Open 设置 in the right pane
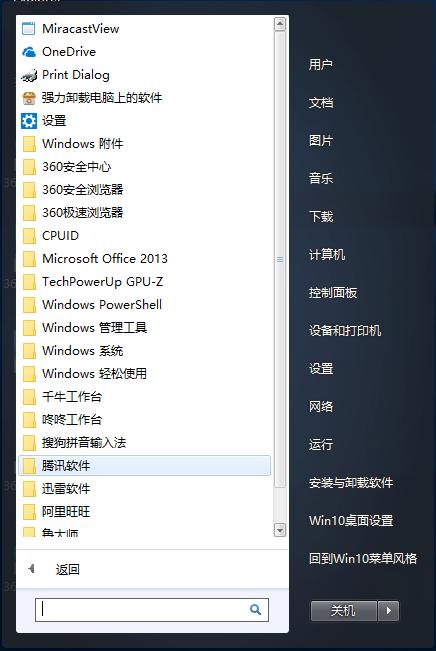This screenshot has width=436, height=651. tap(321, 369)
